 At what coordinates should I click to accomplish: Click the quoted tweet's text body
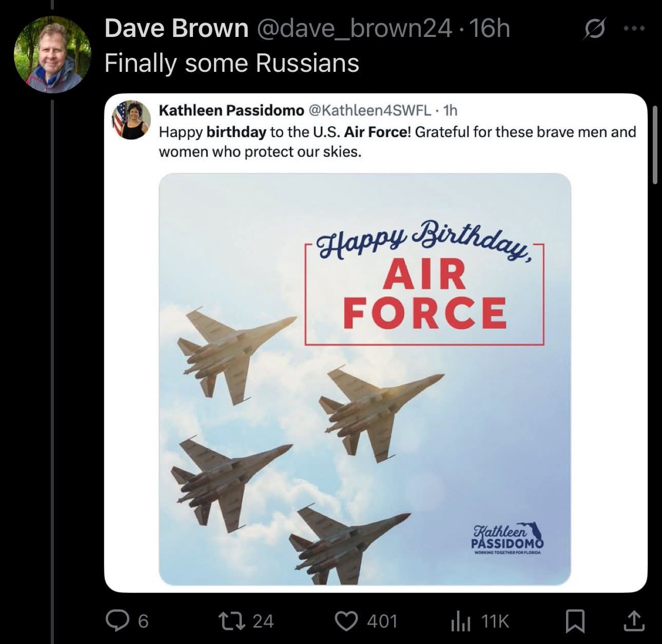397,142
